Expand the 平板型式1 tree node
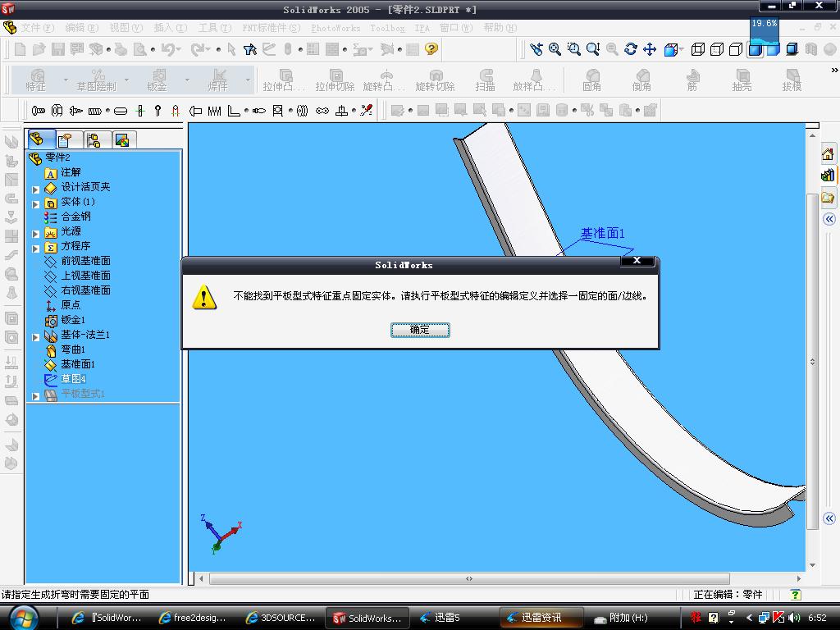 click(35, 396)
